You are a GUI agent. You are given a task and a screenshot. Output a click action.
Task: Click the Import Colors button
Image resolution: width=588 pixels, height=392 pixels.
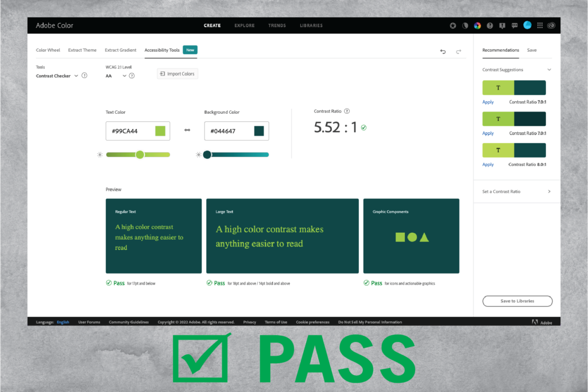click(177, 74)
